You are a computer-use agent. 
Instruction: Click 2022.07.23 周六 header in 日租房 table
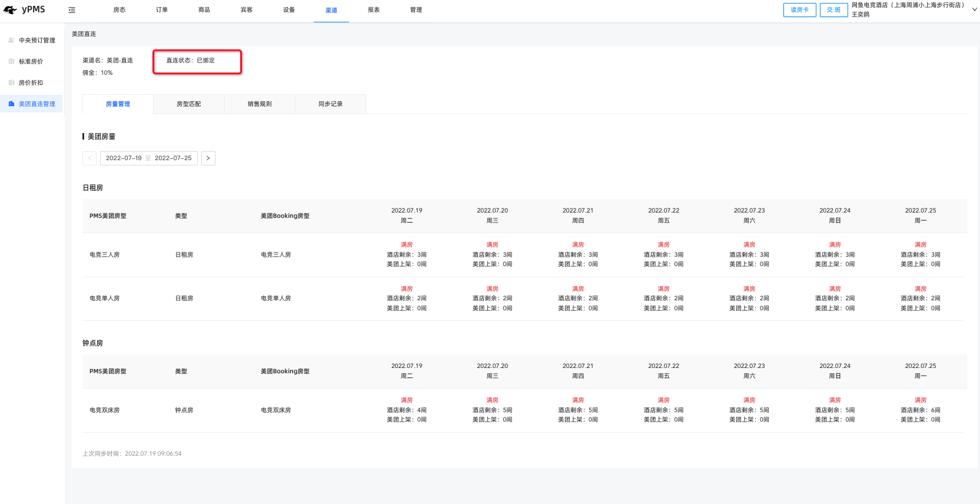pos(749,215)
